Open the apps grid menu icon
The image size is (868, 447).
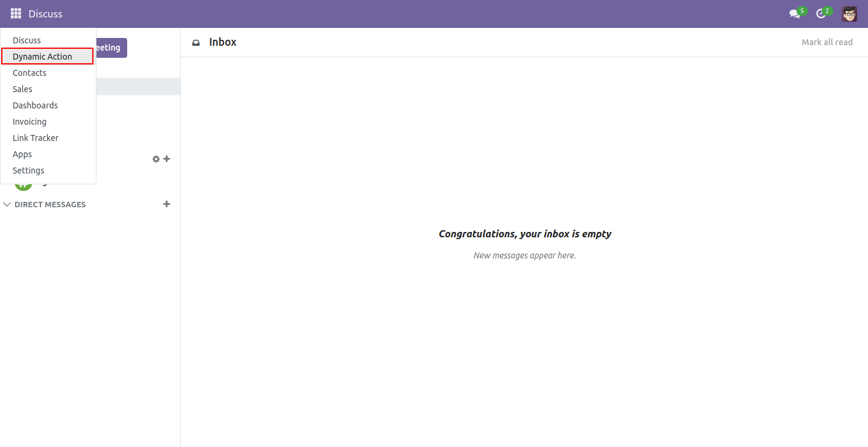coord(16,13)
